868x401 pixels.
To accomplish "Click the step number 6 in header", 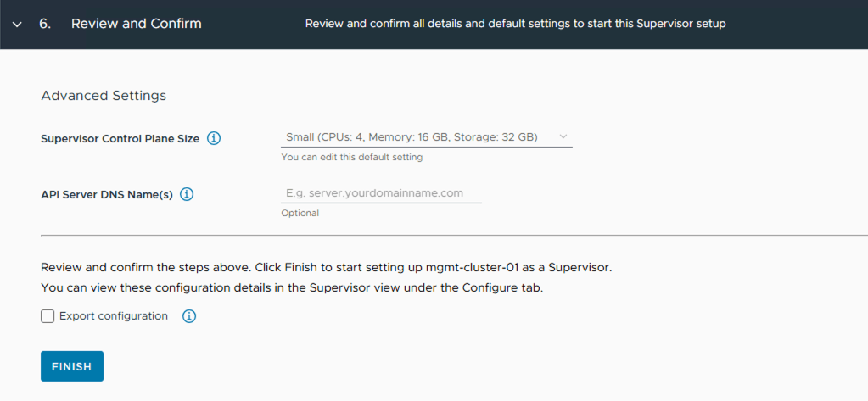I will point(45,24).
